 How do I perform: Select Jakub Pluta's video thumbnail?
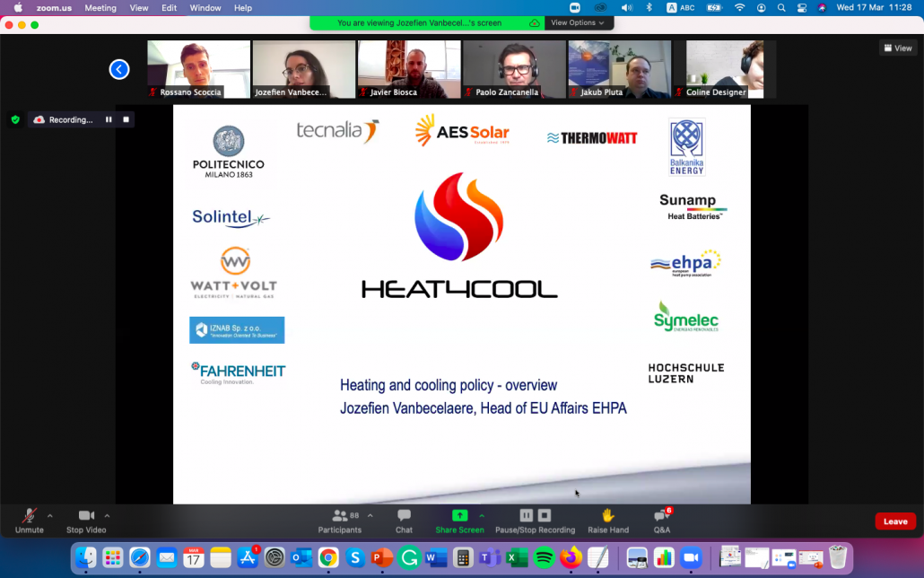(x=619, y=69)
